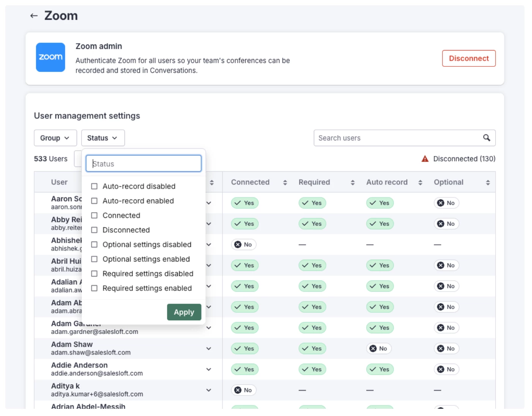Click Connected No badge for Aditya k
The height and width of the screenshot is (416, 532).
click(x=244, y=390)
